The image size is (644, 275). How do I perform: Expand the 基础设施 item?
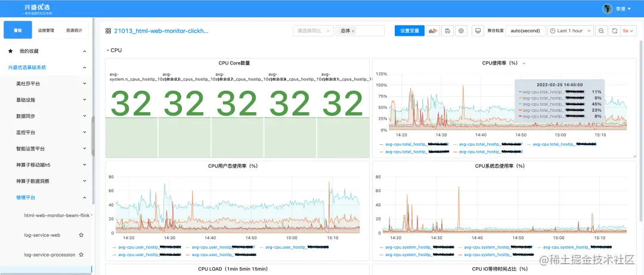(x=85, y=100)
